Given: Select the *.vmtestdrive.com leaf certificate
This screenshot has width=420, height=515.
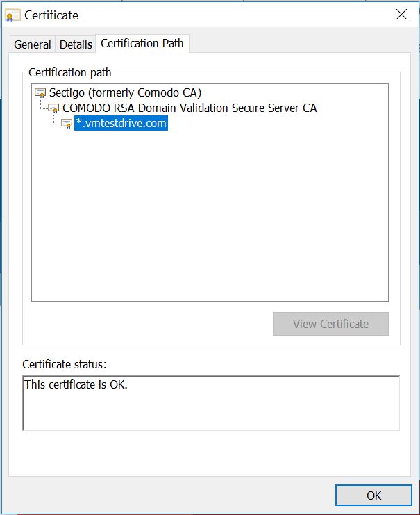Looking at the screenshot, I should 121,124.
